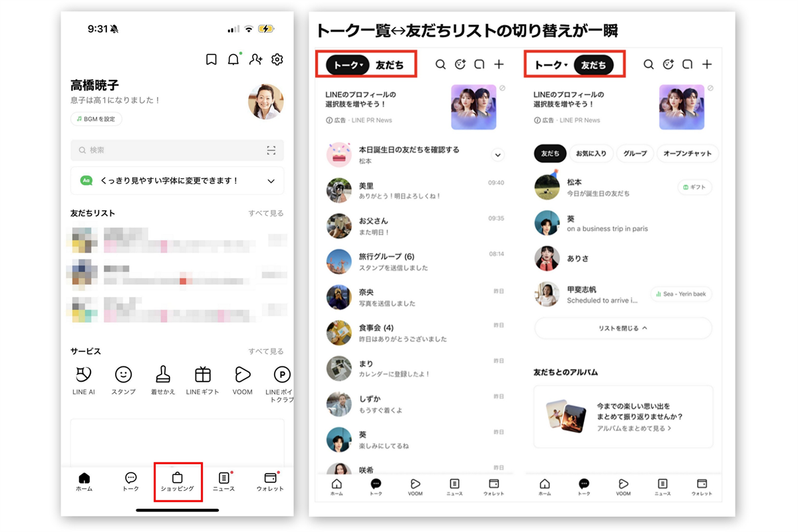The width and height of the screenshot is (798, 532).
Task: Tap the add friend icon on Home screen
Action: coord(256,60)
